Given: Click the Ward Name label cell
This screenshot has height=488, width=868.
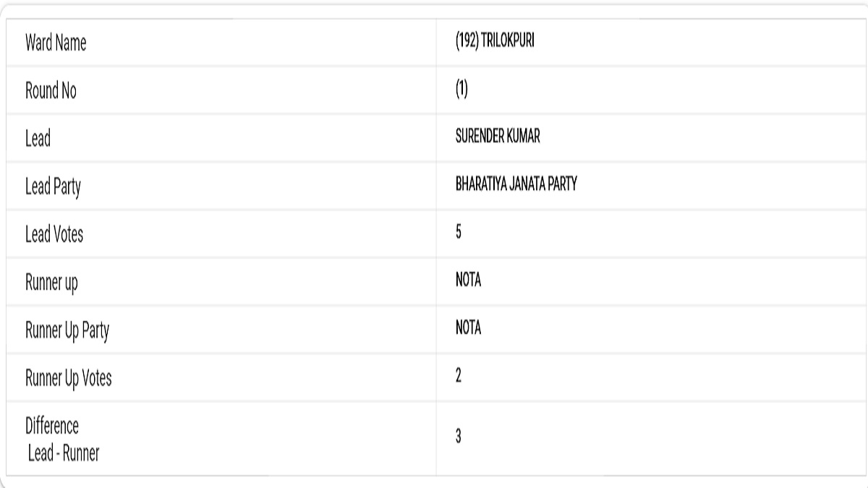Looking at the screenshot, I should click(x=56, y=43).
